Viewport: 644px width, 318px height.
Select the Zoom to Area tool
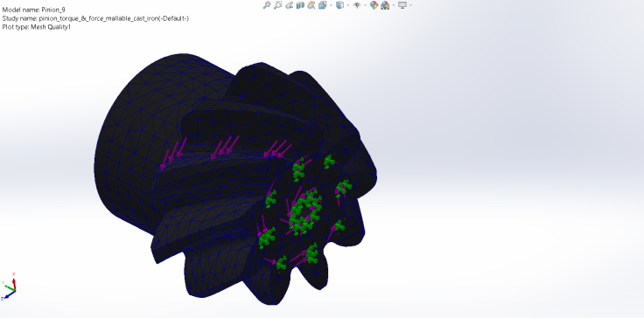coord(278,5)
